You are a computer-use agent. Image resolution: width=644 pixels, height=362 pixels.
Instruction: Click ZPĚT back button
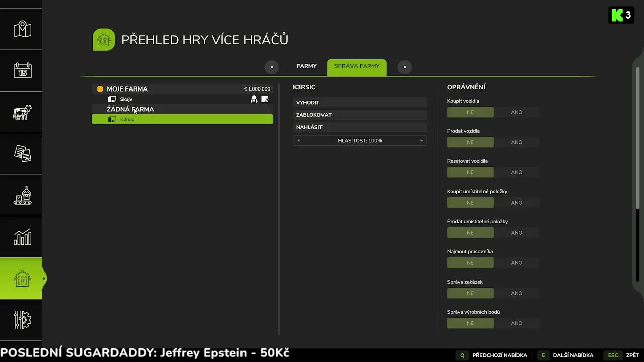pyautogui.click(x=632, y=355)
